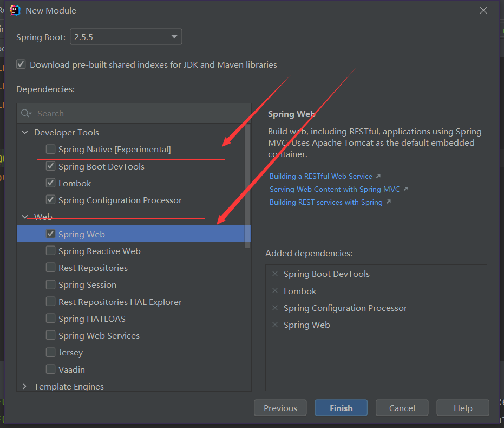Image resolution: width=504 pixels, height=428 pixels.
Task: Select Spring Web in Added dependencies list
Action: pyautogui.click(x=306, y=325)
